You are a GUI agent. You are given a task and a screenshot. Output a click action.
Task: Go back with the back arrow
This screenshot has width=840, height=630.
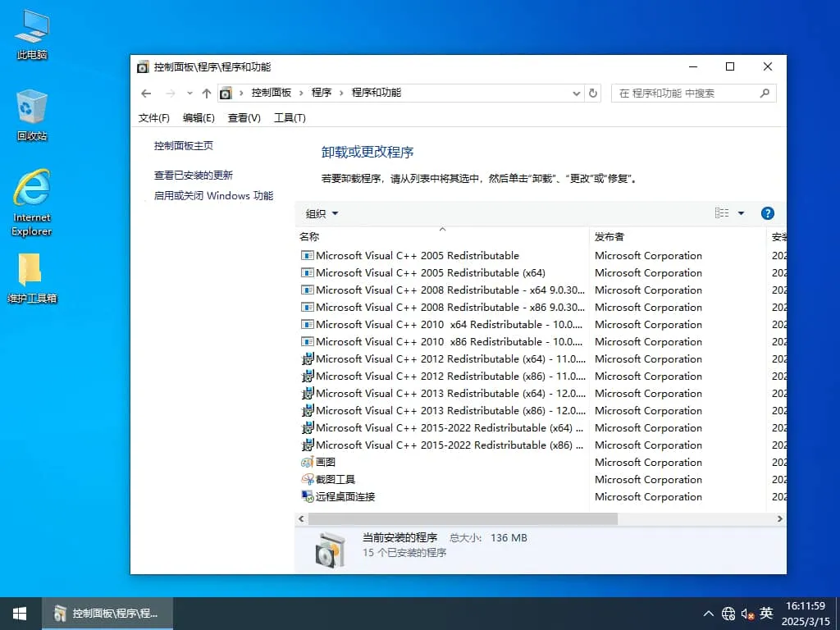tap(146, 93)
